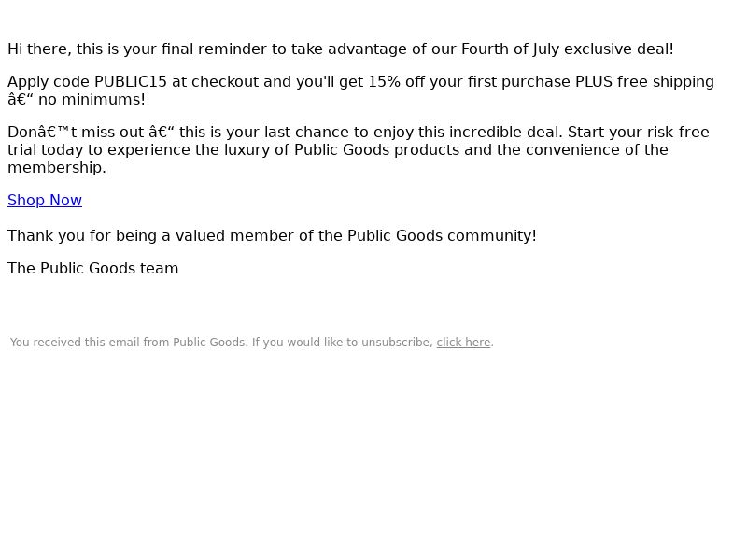Click 'Public Goods community!' text

pos(442,236)
